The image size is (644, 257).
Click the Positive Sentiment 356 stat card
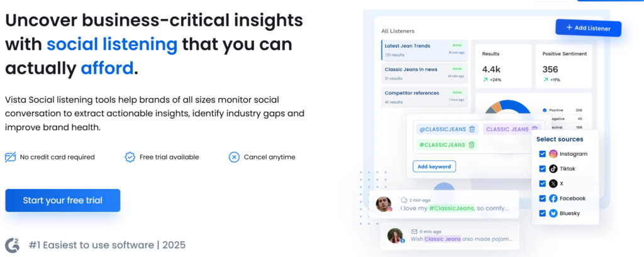[564, 66]
